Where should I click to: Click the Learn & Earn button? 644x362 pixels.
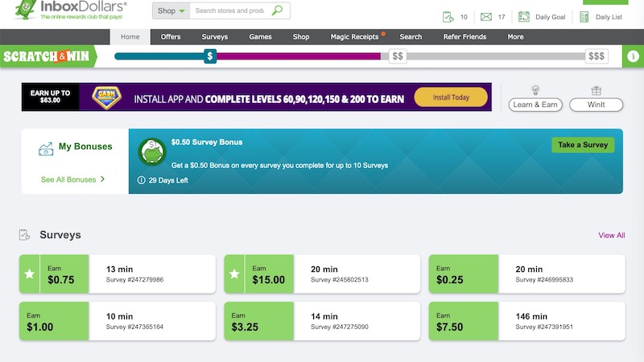coord(535,105)
